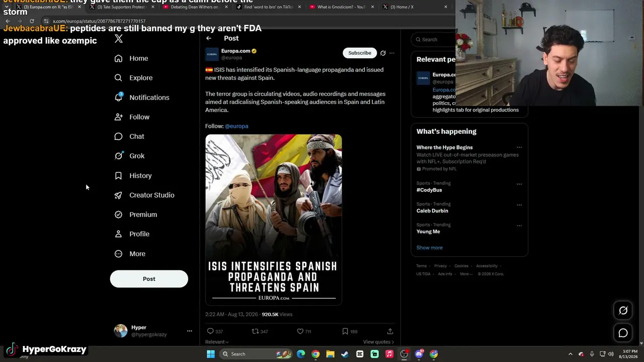Image resolution: width=644 pixels, height=362 pixels.
Task: Open the floating Grok button
Action: pos(623,311)
